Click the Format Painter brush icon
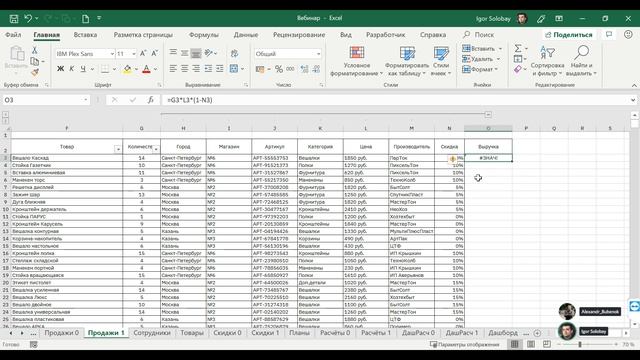640x360 pixels. pyautogui.click(x=35, y=73)
